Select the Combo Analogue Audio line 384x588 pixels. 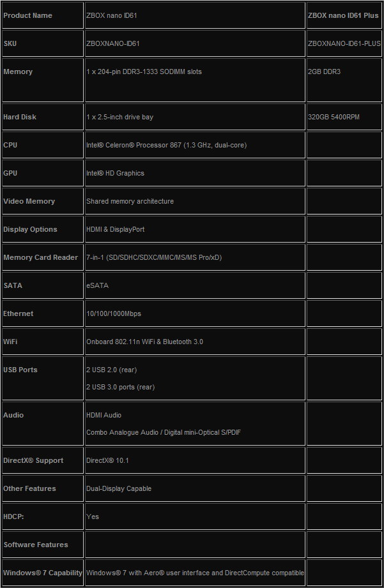(x=164, y=432)
